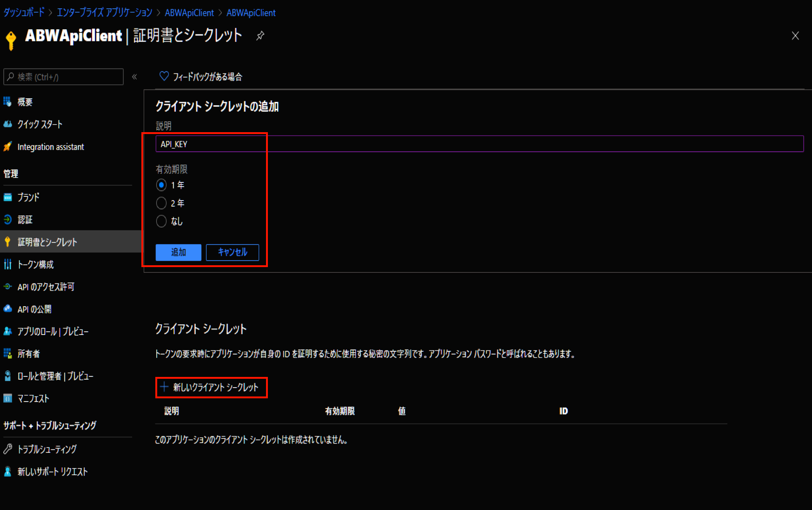Pin the ABWApiClient blade with pushpin icon
The height and width of the screenshot is (510, 812).
tap(260, 36)
